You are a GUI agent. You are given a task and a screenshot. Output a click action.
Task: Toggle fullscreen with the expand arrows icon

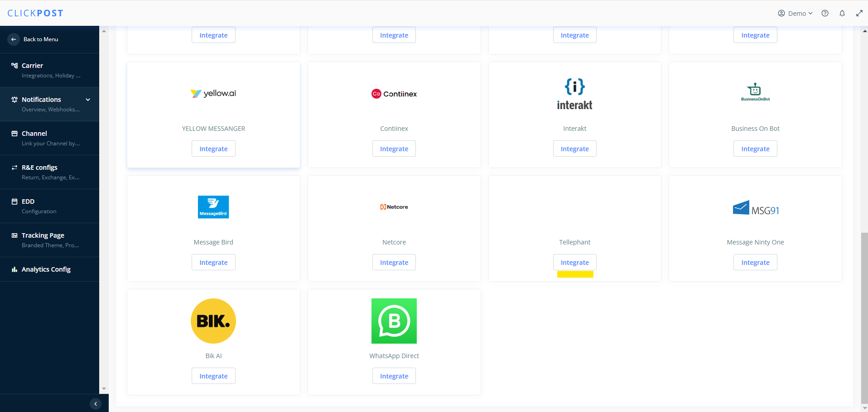tap(859, 13)
